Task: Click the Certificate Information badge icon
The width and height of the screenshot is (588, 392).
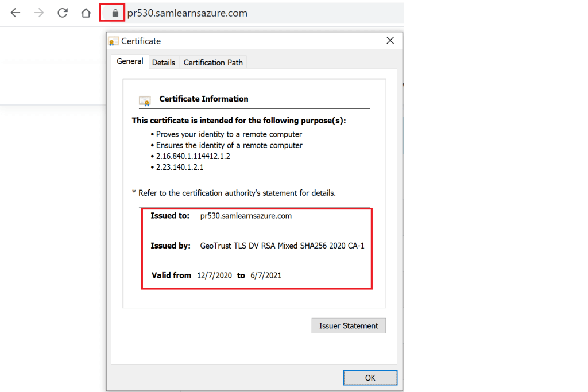Action: point(145,100)
